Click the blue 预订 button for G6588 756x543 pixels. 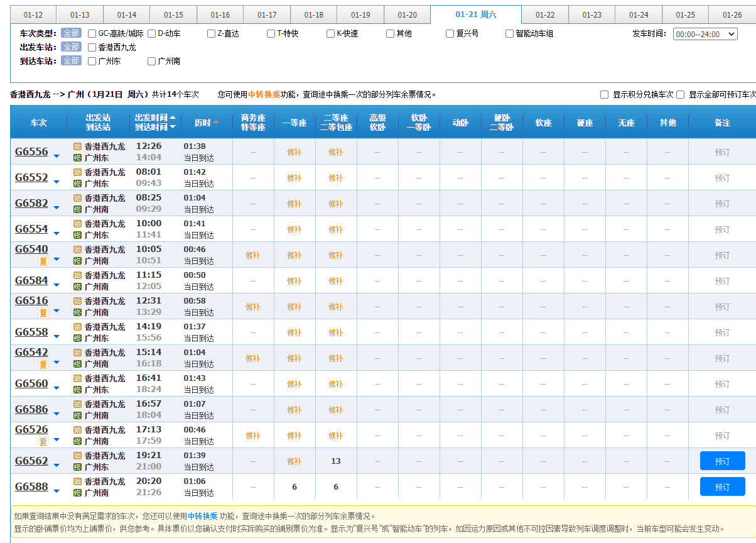point(722,487)
